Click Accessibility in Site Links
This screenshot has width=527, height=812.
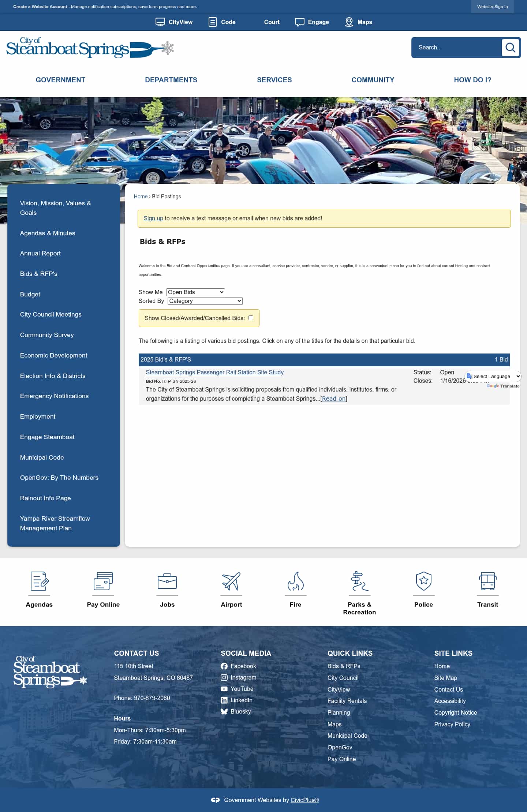[x=450, y=701]
